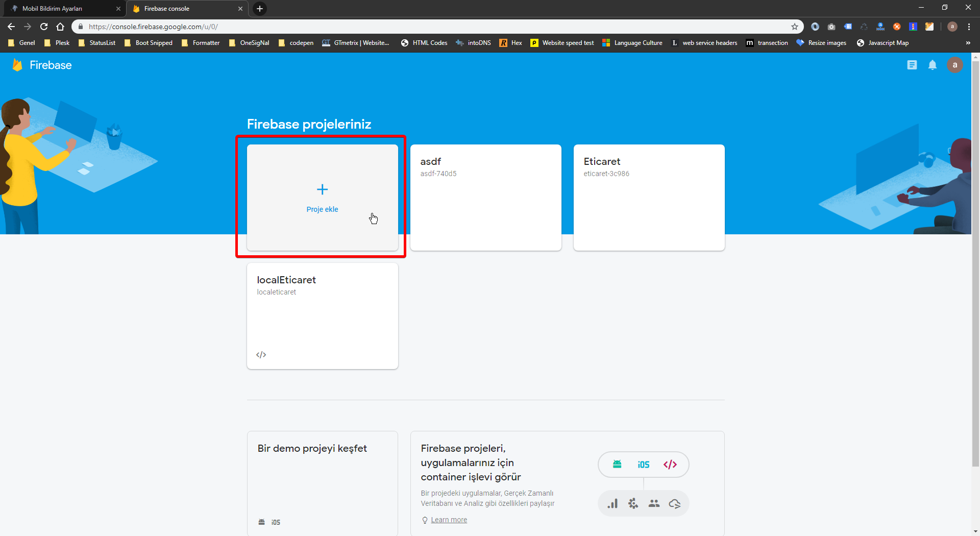This screenshot has width=980, height=536.
Task: Click the scrollbar down arrow
Action: click(x=975, y=531)
